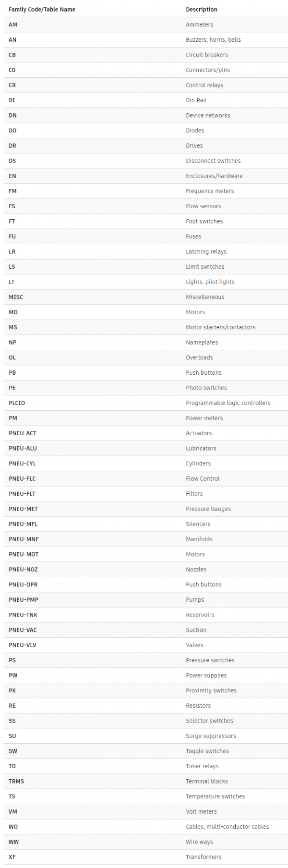Click the Cables, multi-conductor cables description
The image size is (288, 868).
pyautogui.click(x=227, y=827)
